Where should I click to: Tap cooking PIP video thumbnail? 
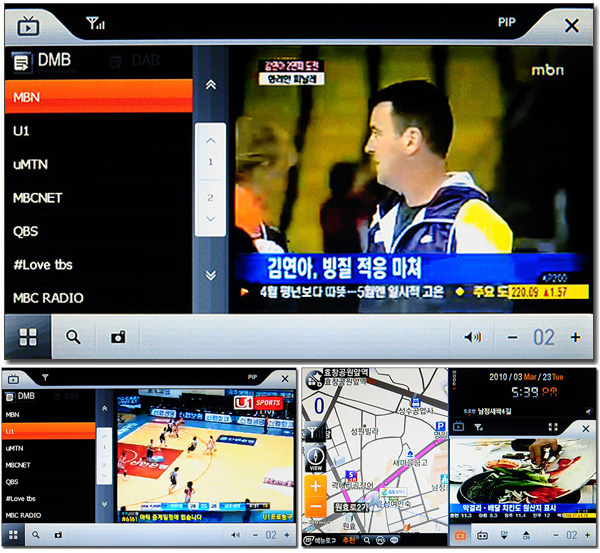[522, 480]
